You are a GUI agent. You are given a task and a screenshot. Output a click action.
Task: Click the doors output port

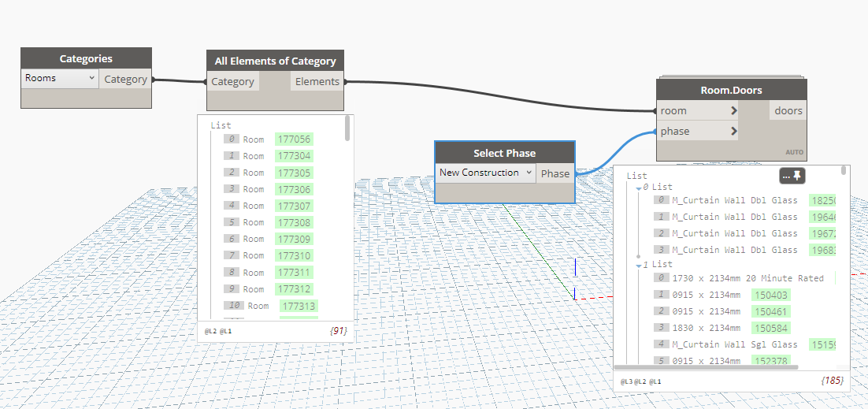click(788, 111)
